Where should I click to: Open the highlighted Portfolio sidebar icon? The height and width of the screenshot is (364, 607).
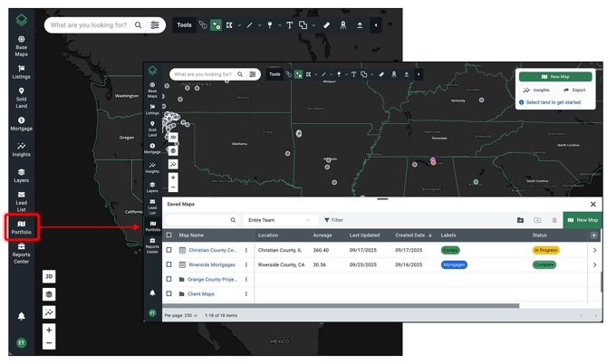21,226
